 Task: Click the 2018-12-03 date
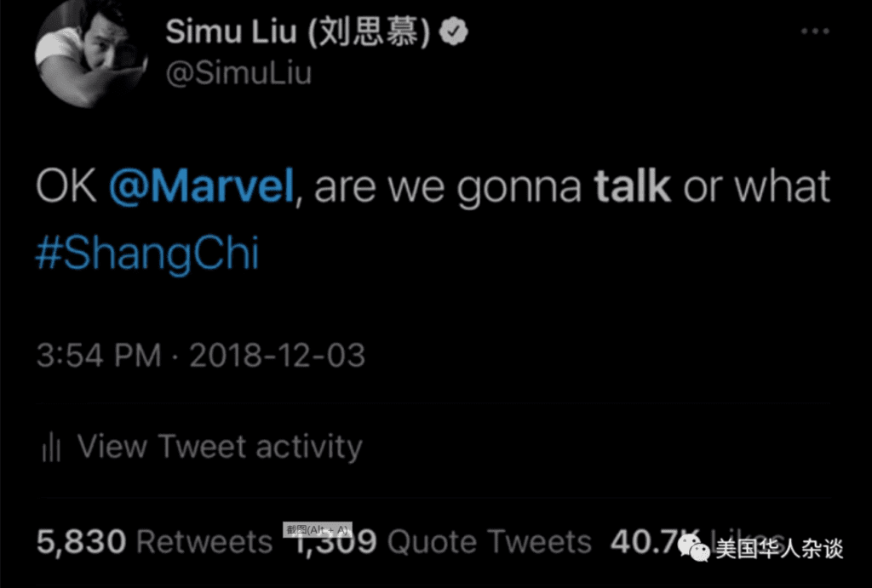pos(277,355)
